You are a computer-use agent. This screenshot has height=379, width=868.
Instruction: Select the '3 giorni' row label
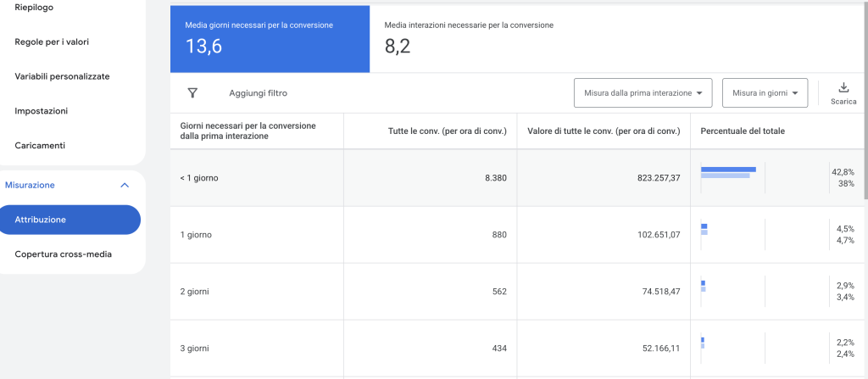194,348
